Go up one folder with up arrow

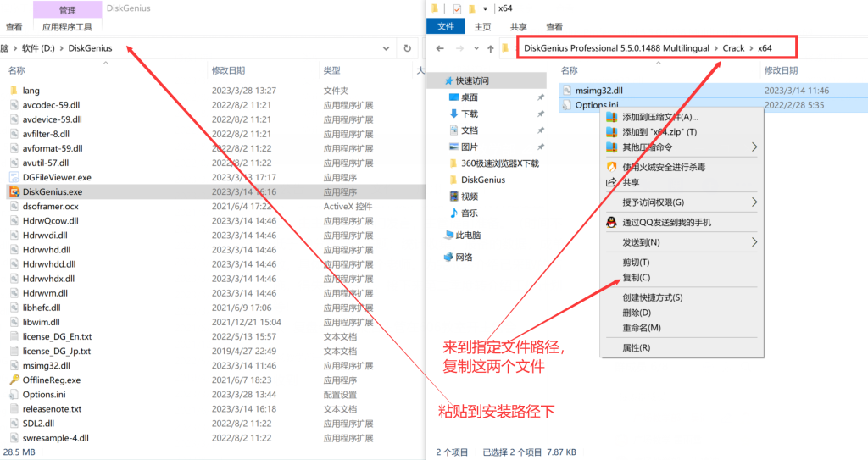pyautogui.click(x=491, y=49)
